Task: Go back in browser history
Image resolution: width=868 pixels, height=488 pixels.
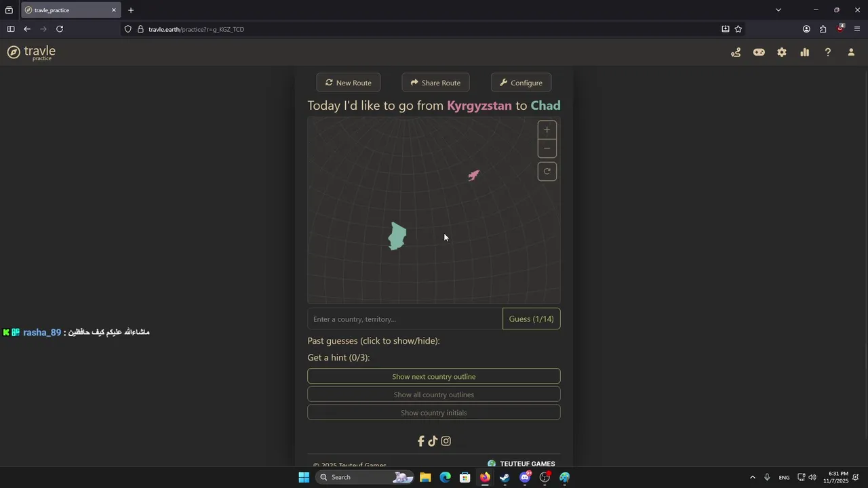Action: [26, 29]
